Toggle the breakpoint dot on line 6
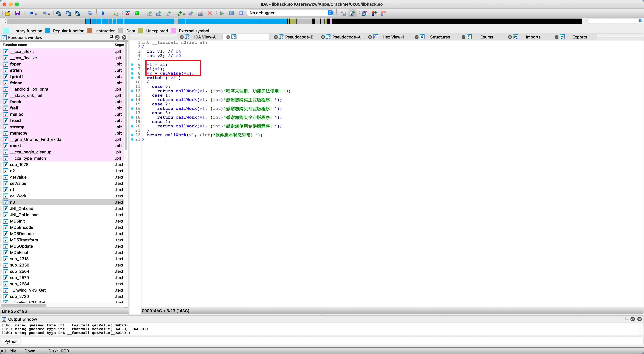Image resolution: width=644 pixels, height=354 pixels. (x=132, y=64)
